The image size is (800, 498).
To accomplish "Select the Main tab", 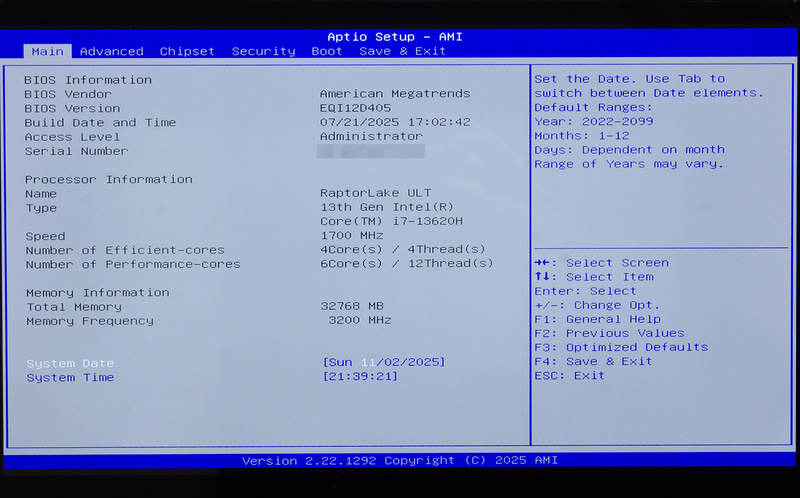I will pos(47,52).
